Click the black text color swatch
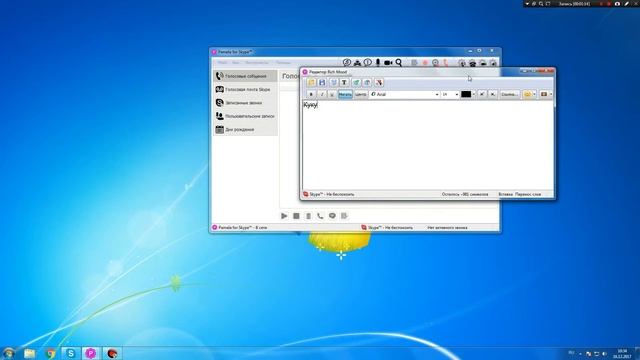Screen dimensions: 640x360 [x=466, y=94]
